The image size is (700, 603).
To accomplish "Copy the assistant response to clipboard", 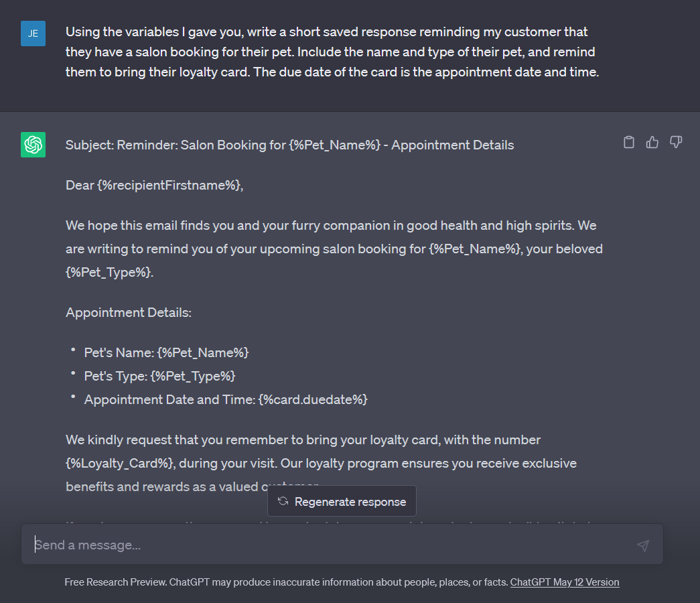I will pyautogui.click(x=628, y=142).
